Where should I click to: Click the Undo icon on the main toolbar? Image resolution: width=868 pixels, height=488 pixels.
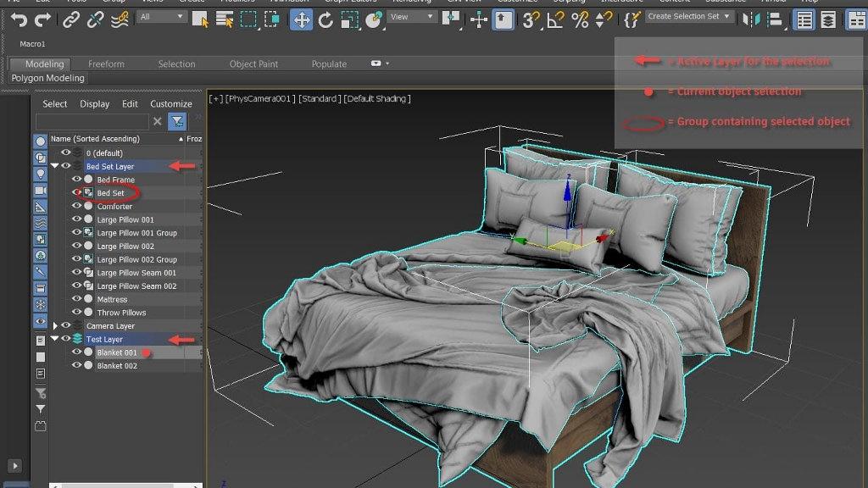click(19, 19)
